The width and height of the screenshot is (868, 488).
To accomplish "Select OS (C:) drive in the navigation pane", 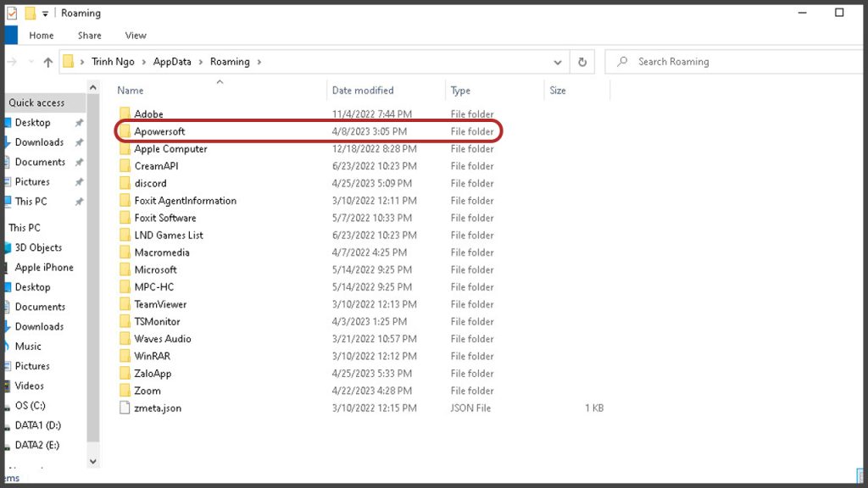I will pos(31,406).
